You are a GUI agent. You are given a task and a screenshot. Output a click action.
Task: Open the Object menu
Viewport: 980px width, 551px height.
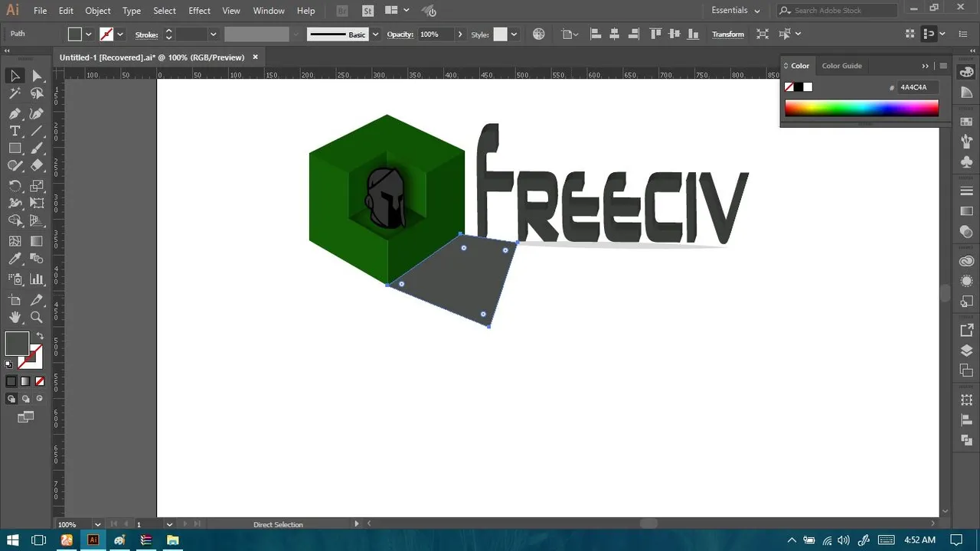[x=98, y=11]
